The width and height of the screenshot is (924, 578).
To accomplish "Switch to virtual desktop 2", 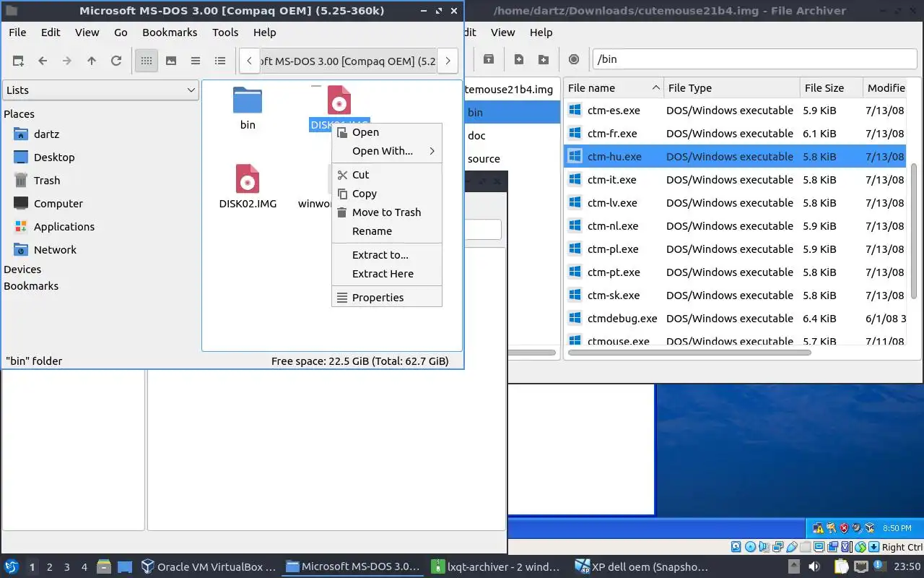I will tap(50, 567).
